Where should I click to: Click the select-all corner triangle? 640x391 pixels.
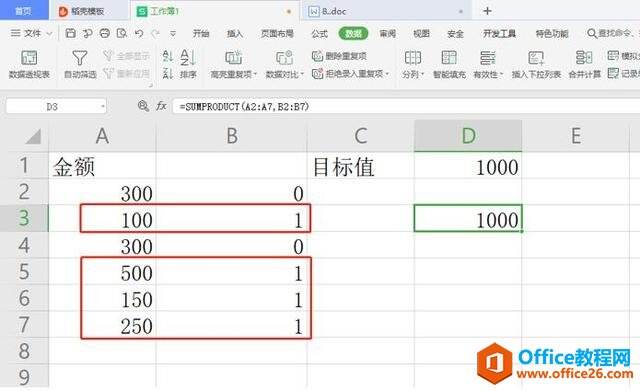33,136
